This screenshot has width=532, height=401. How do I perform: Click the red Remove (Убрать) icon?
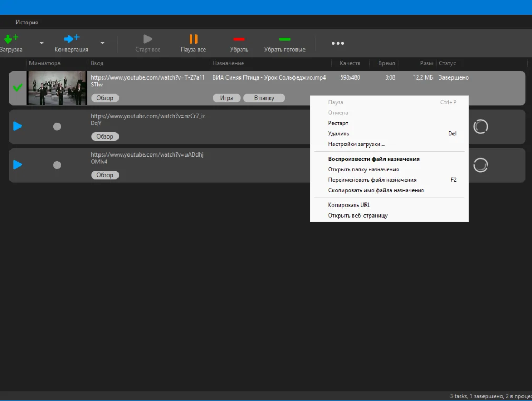point(239,39)
